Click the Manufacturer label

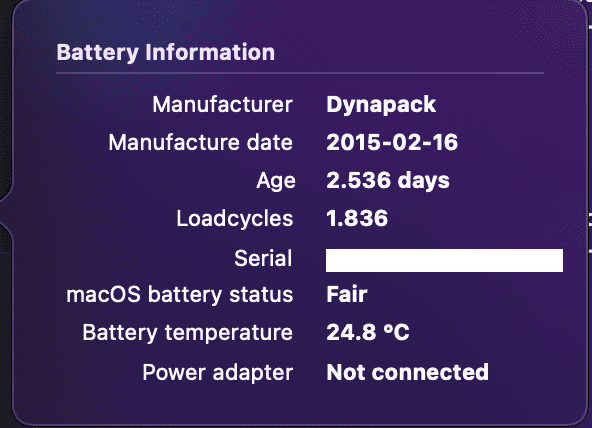(x=222, y=104)
